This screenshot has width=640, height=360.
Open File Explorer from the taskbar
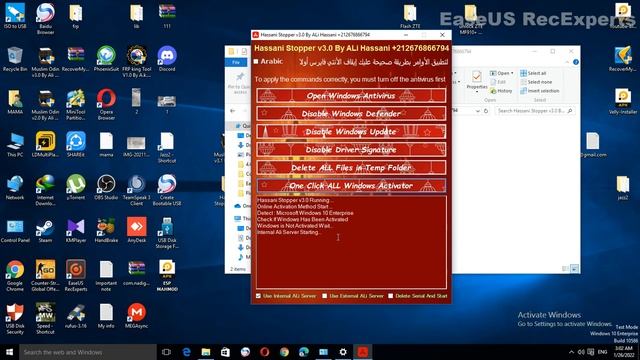pyautogui.click(x=206, y=352)
